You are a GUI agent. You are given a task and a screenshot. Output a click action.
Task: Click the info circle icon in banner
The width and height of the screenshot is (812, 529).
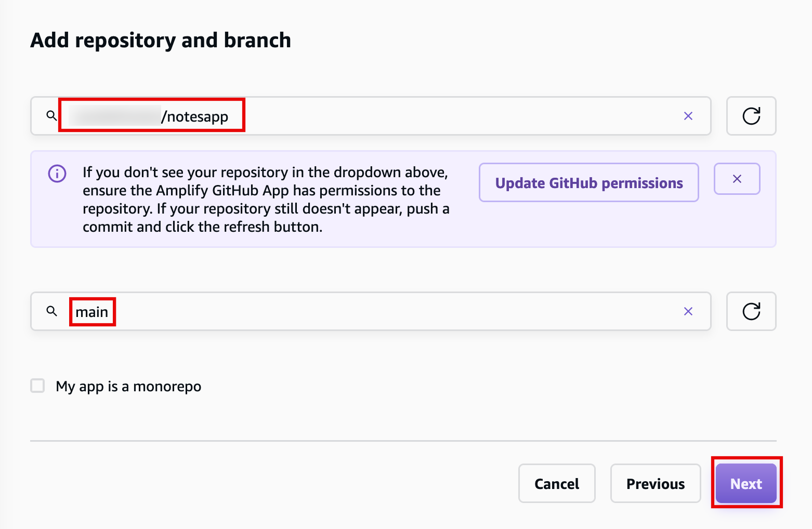click(57, 173)
